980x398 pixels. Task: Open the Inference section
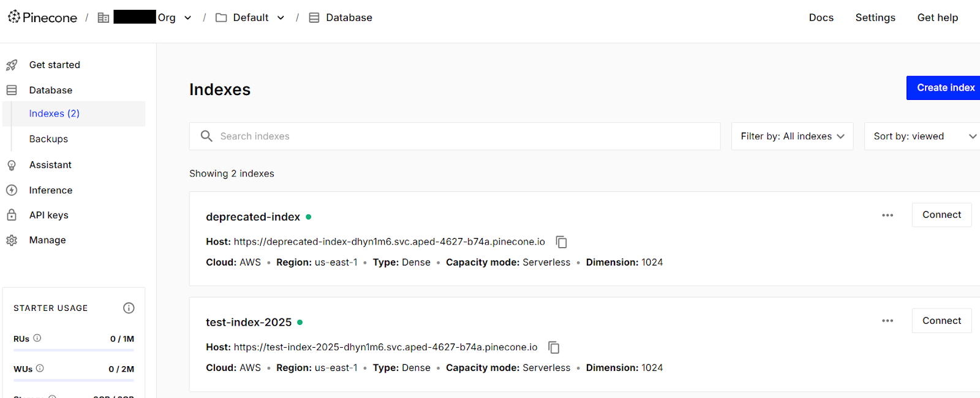pyautogui.click(x=51, y=190)
